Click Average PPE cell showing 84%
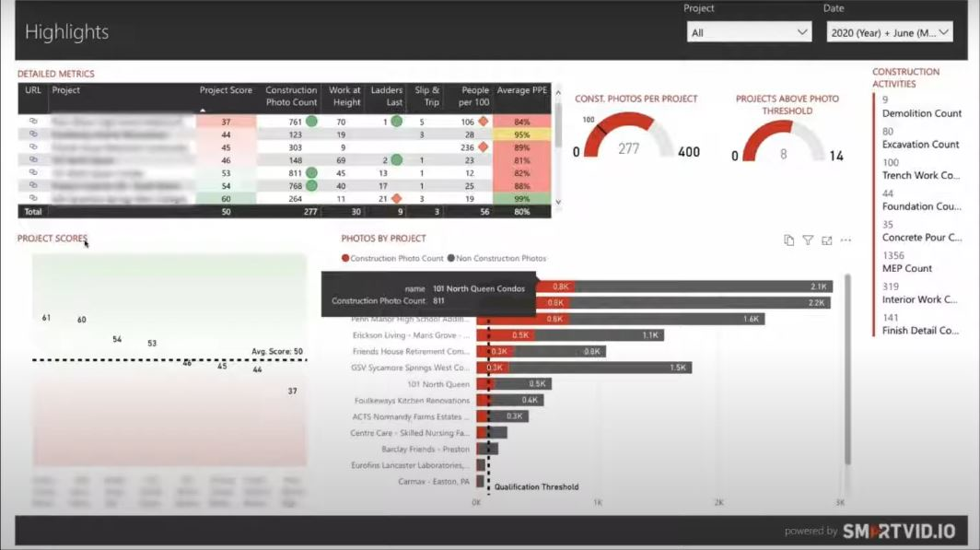 pos(522,122)
